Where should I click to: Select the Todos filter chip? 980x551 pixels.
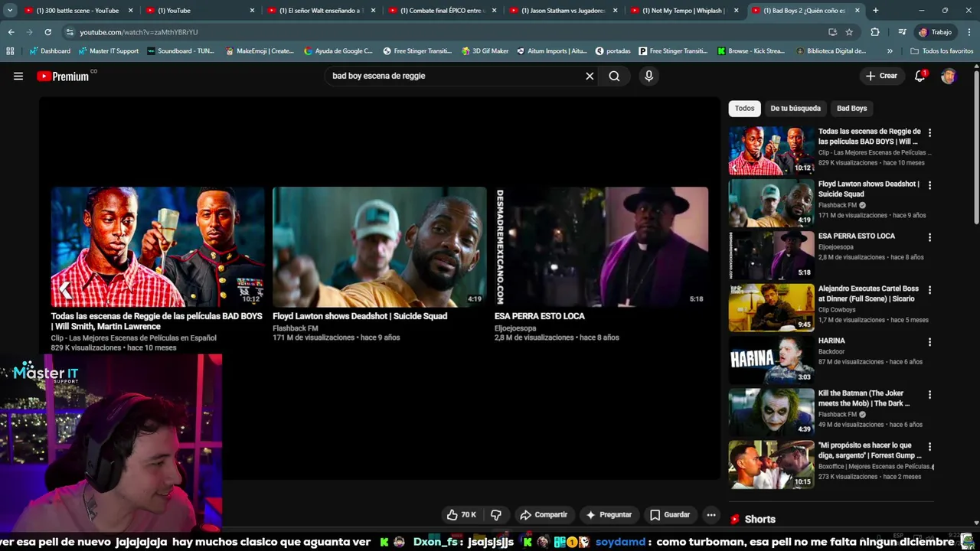click(745, 108)
